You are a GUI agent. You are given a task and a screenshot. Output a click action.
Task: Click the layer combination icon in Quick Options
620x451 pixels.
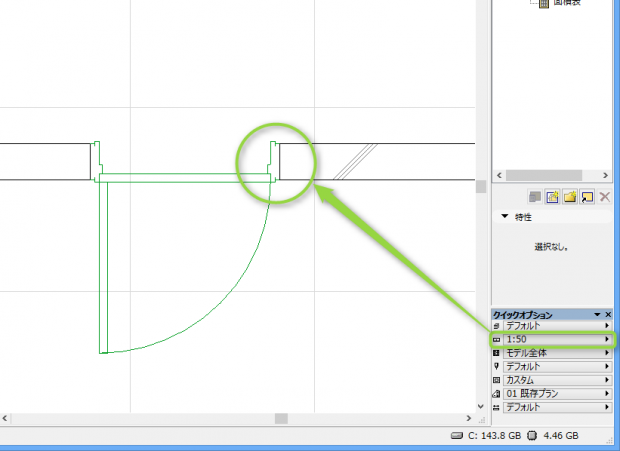[x=497, y=326]
